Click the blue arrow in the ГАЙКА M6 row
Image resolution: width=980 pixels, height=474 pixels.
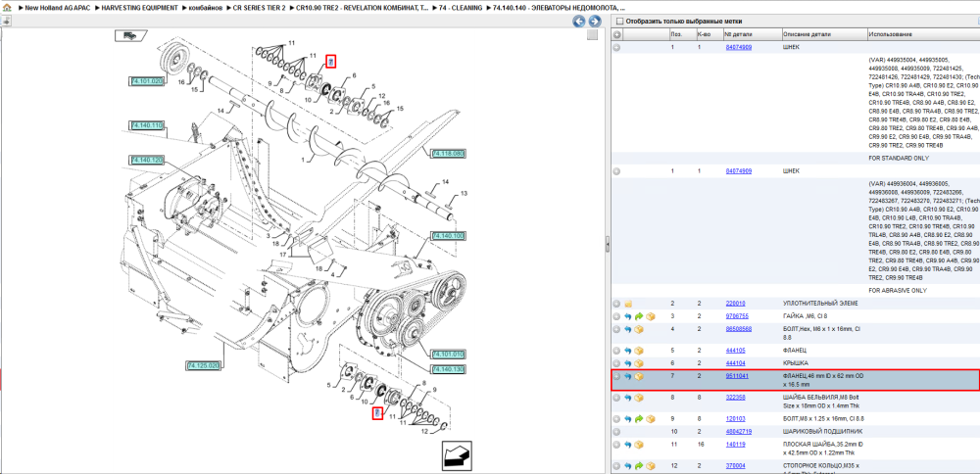628,316
